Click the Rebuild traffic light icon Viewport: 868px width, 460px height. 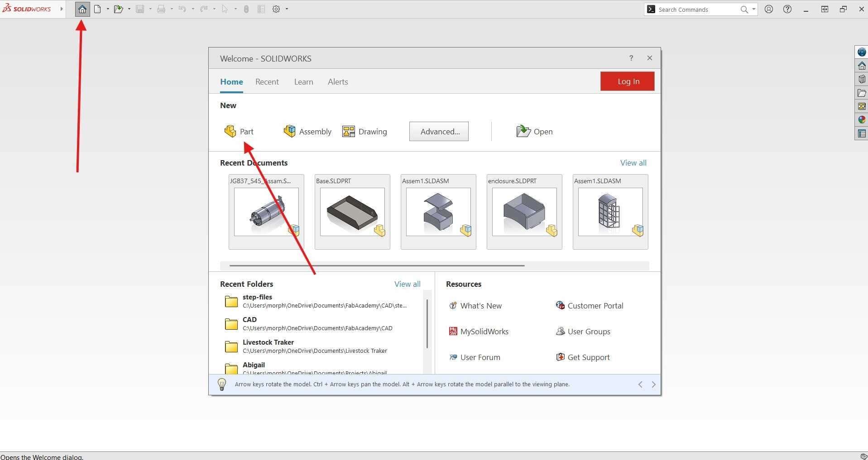[246, 9]
